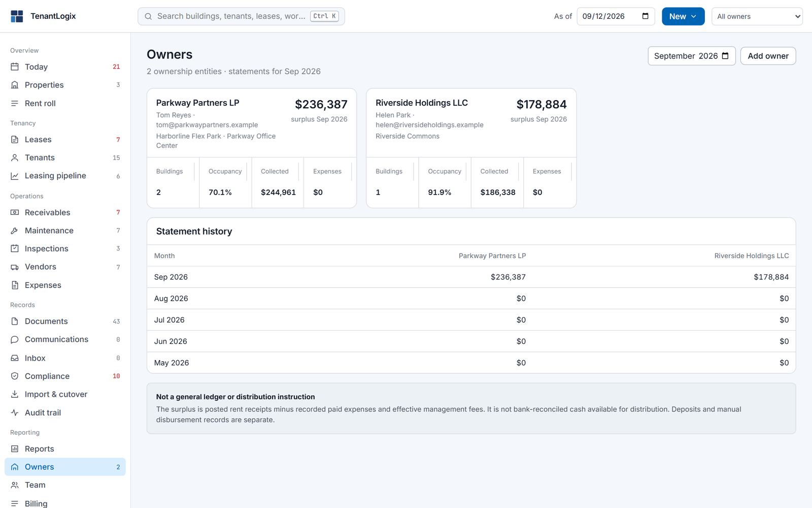Click the Documents count badge 43
This screenshot has width=812, height=508.
point(116,322)
